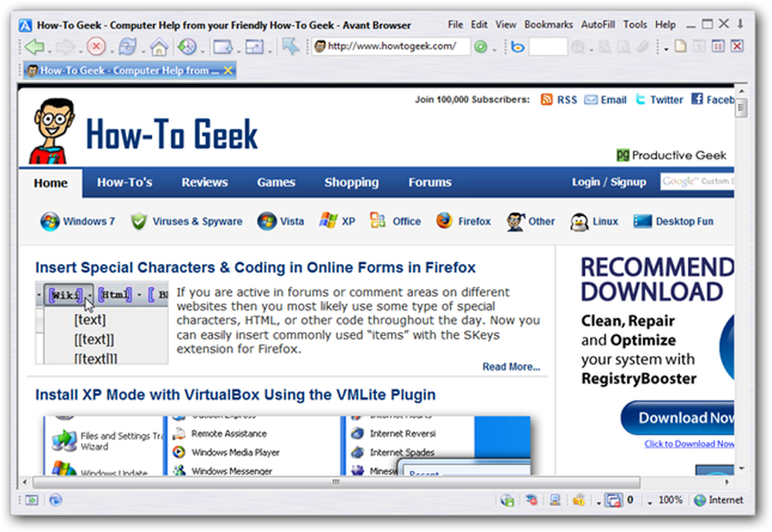Open the Tools menu
This screenshot has height=532, width=772.
(x=635, y=25)
